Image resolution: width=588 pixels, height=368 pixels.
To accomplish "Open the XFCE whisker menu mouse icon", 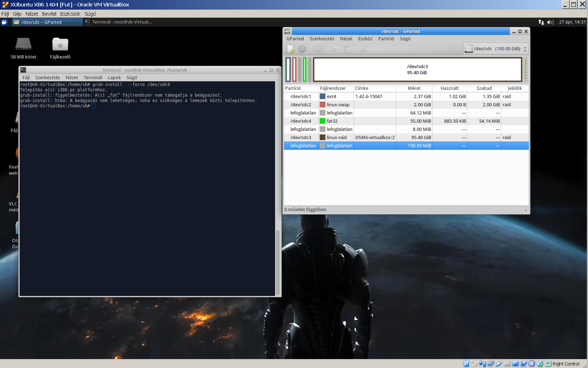I will pos(4,22).
